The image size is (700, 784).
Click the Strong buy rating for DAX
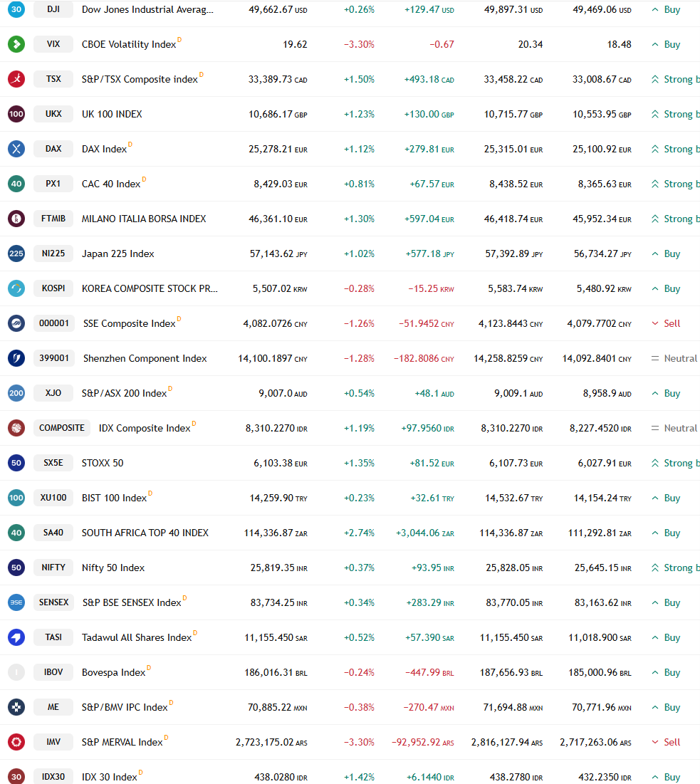coord(676,149)
